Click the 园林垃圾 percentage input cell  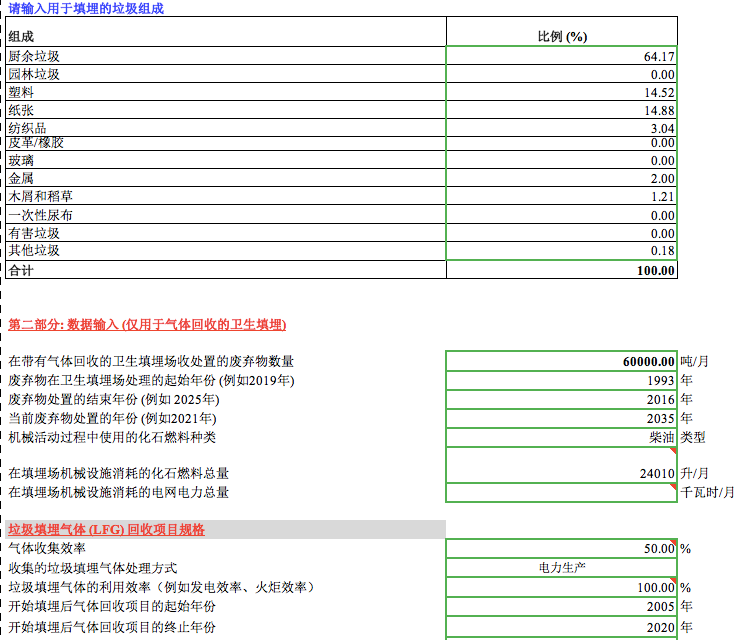561,75
